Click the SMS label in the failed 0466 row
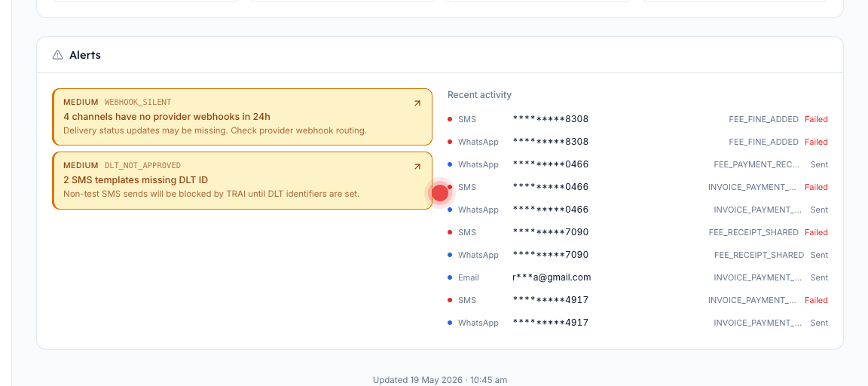 466,187
